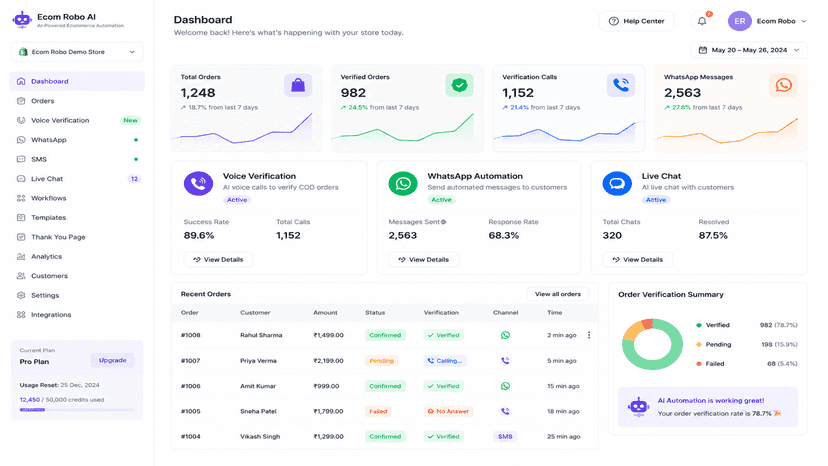Click WhatsApp channel icon for order #1008

pos(505,335)
